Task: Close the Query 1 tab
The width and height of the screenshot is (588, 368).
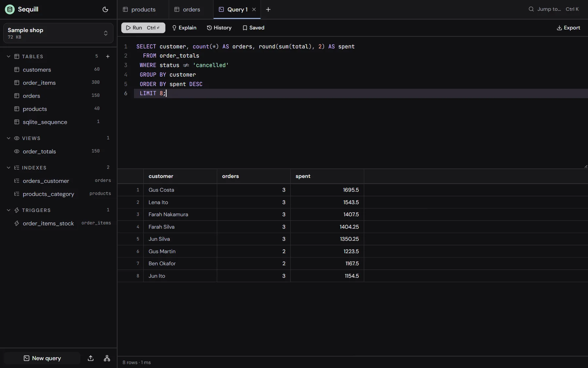Action: pyautogui.click(x=254, y=9)
